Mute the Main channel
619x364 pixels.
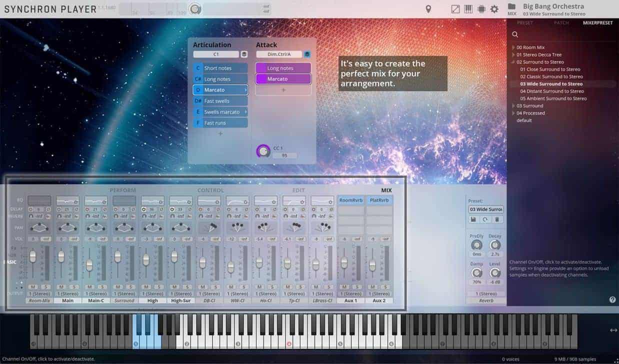click(61, 286)
